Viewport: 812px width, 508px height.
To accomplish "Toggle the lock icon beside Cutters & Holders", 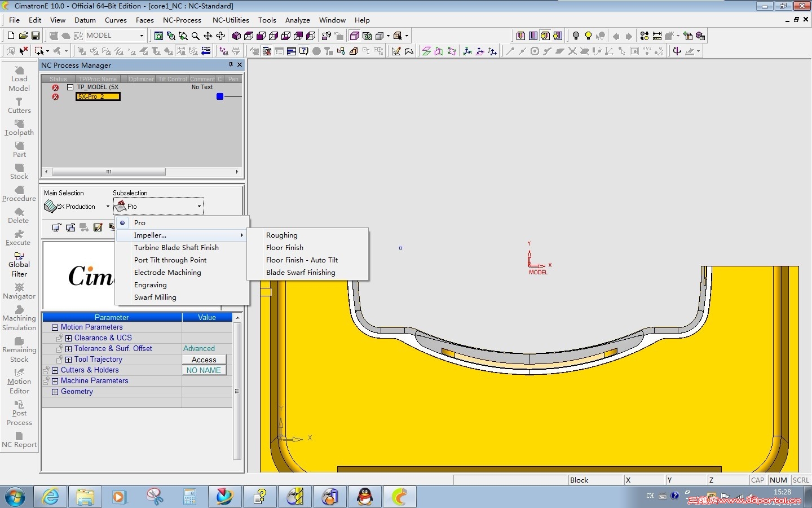I will click(x=46, y=370).
